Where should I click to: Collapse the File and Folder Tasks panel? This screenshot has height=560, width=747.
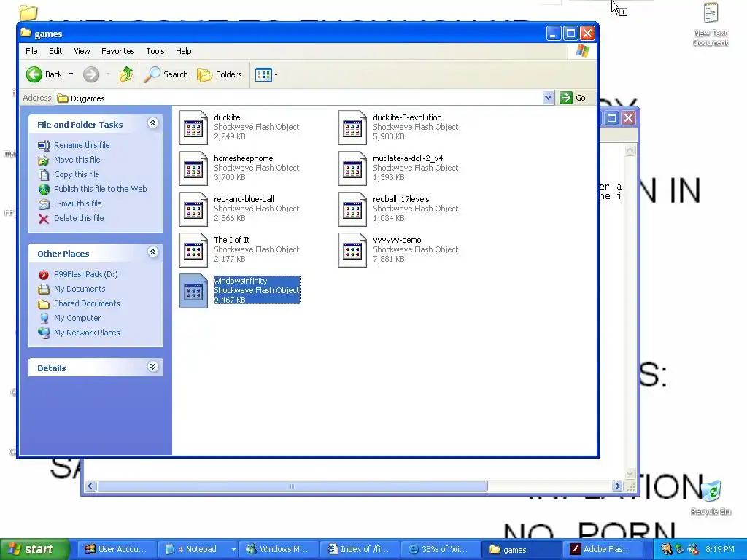pyautogui.click(x=152, y=123)
